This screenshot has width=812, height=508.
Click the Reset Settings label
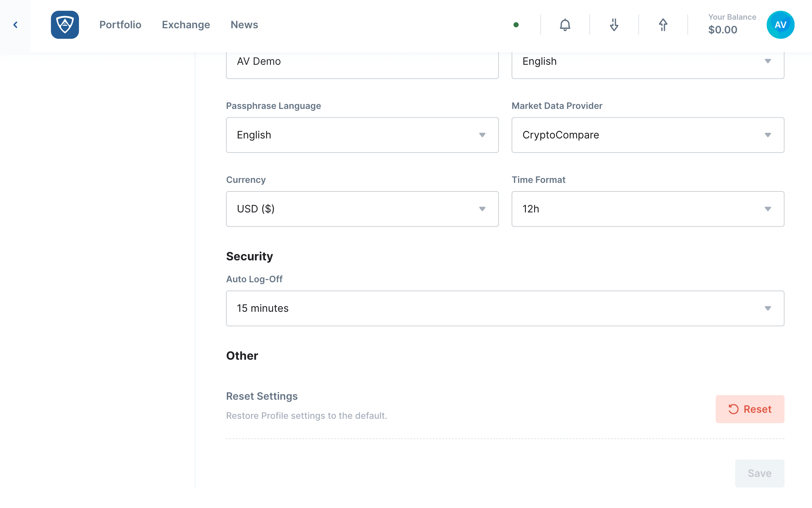pos(262,396)
